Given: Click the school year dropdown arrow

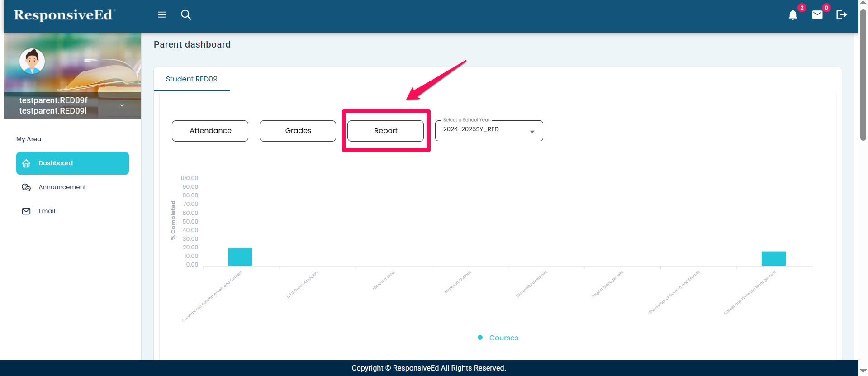Looking at the screenshot, I should [532, 132].
